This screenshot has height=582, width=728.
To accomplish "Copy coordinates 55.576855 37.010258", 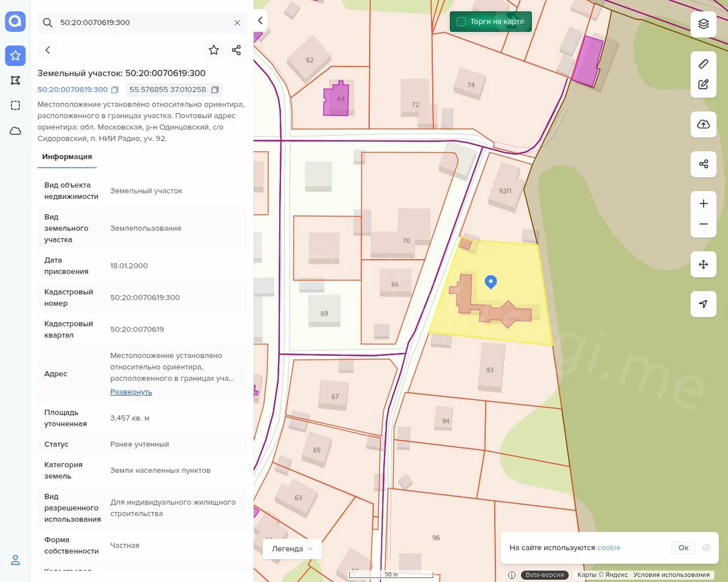I will pyautogui.click(x=215, y=90).
